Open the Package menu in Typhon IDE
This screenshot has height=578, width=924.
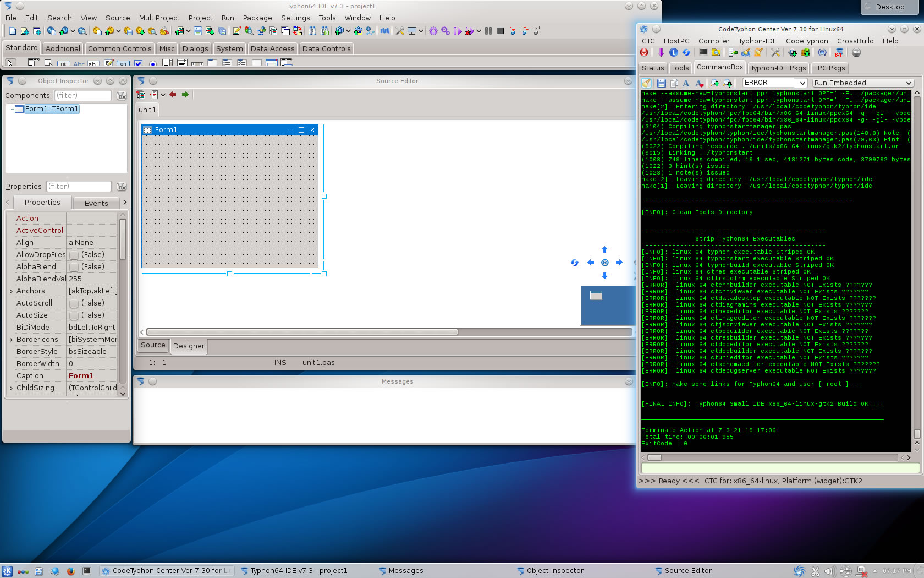click(257, 18)
